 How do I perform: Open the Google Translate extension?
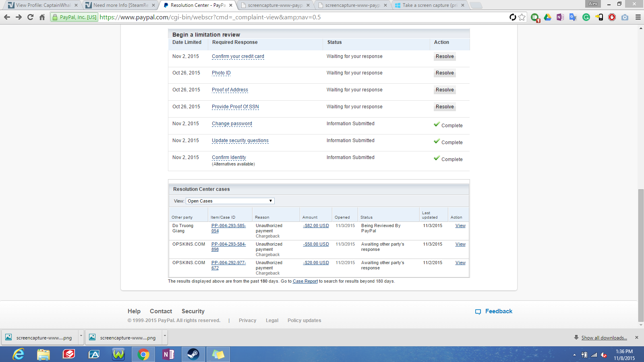tap(573, 17)
